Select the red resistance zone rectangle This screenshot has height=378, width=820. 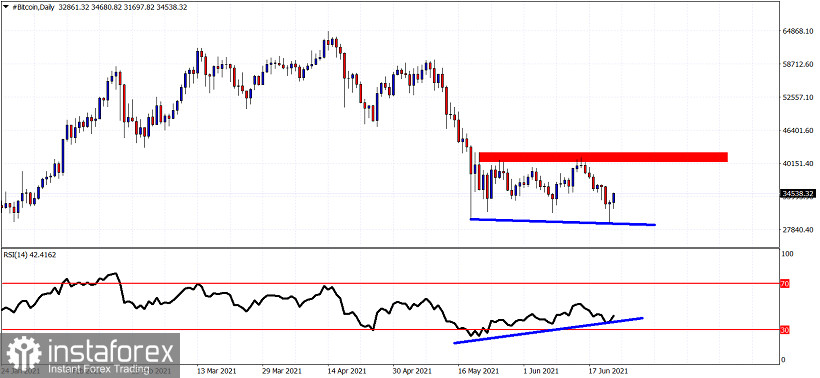[x=603, y=157]
